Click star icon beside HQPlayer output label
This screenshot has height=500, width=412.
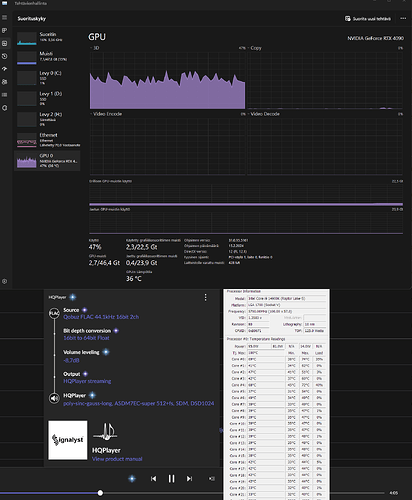tap(92, 395)
